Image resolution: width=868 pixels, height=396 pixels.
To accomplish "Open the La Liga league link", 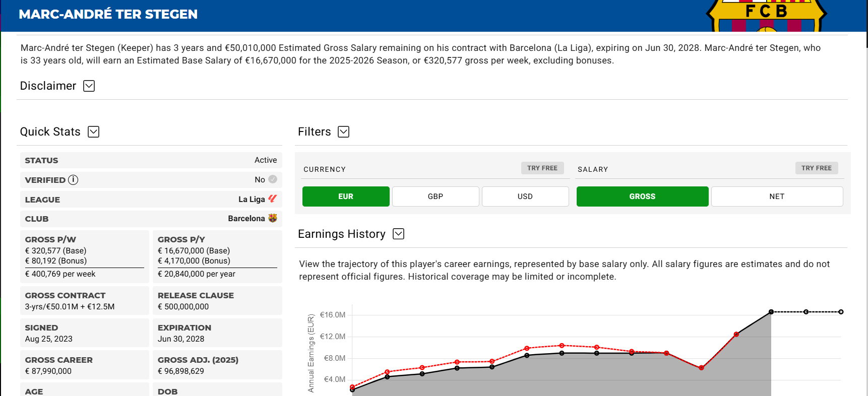I will click(x=252, y=200).
